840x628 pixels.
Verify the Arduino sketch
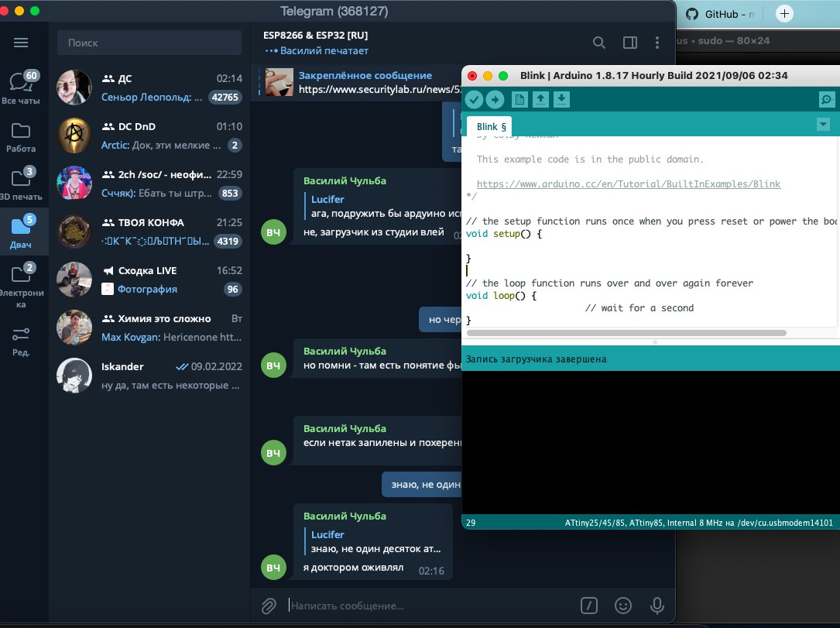(474, 99)
